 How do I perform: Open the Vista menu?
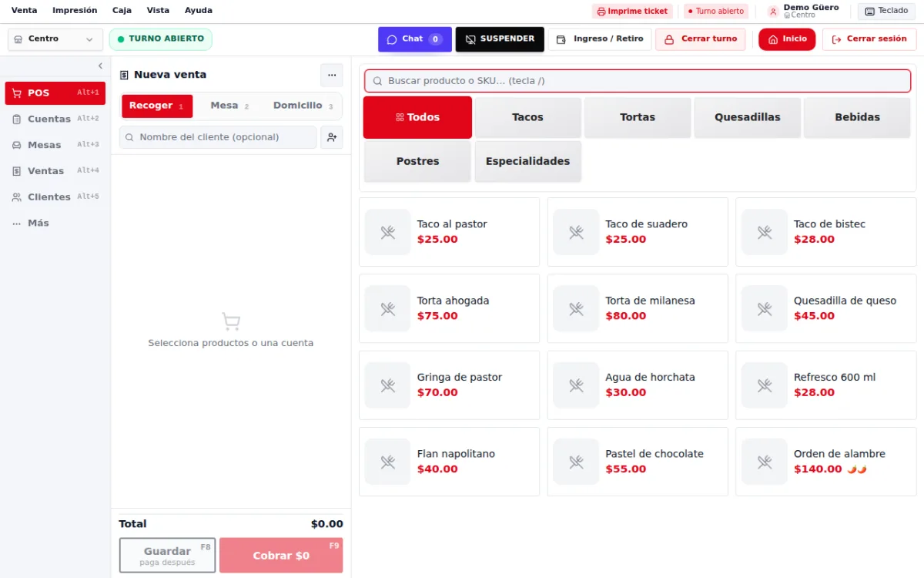pos(158,11)
